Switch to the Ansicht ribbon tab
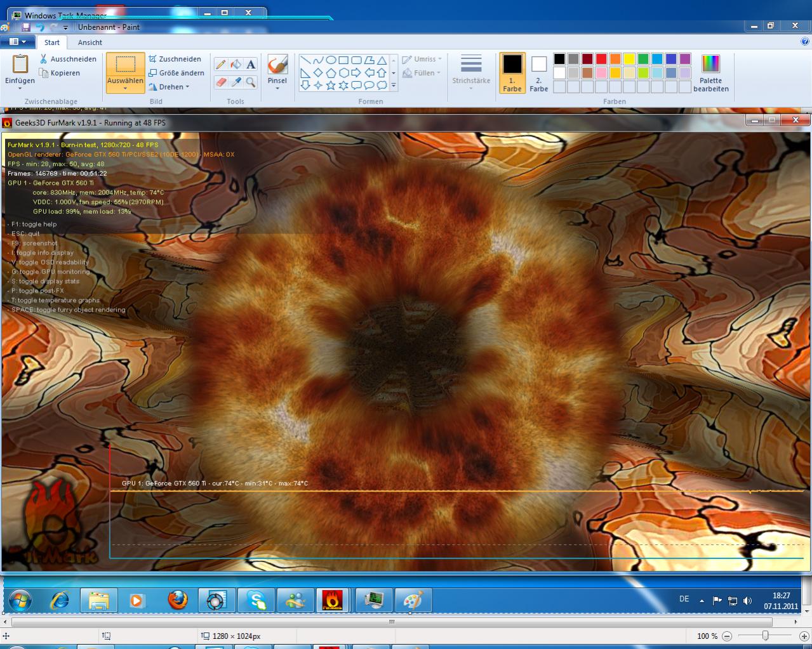The height and width of the screenshot is (649, 812). tap(90, 43)
